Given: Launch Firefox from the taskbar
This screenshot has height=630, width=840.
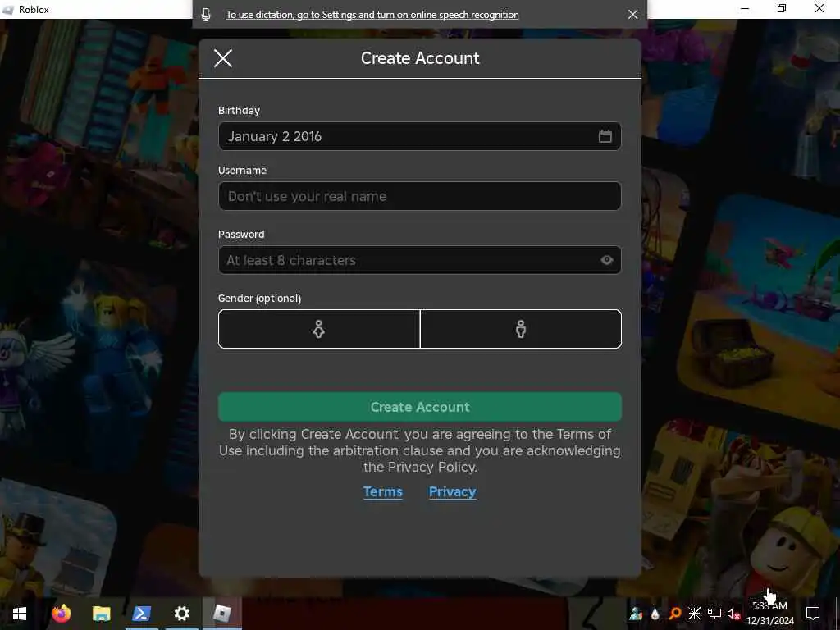Looking at the screenshot, I should coord(61,614).
